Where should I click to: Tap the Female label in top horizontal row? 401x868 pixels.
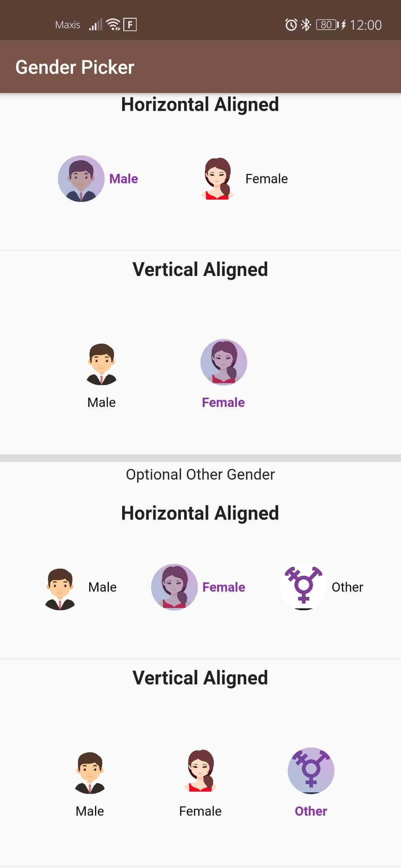coord(267,179)
